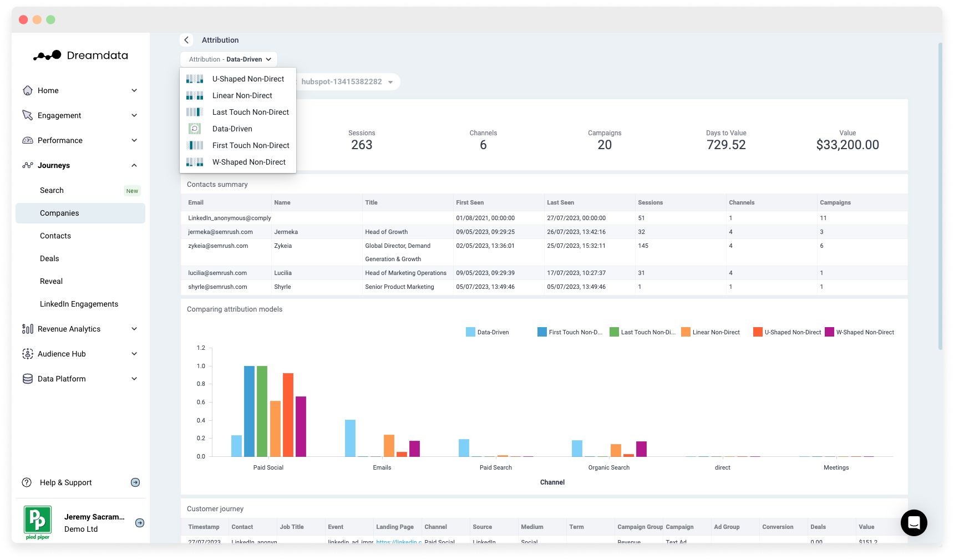The height and width of the screenshot is (560, 954).
Task: Click the Engagement cursor icon
Action: [27, 115]
